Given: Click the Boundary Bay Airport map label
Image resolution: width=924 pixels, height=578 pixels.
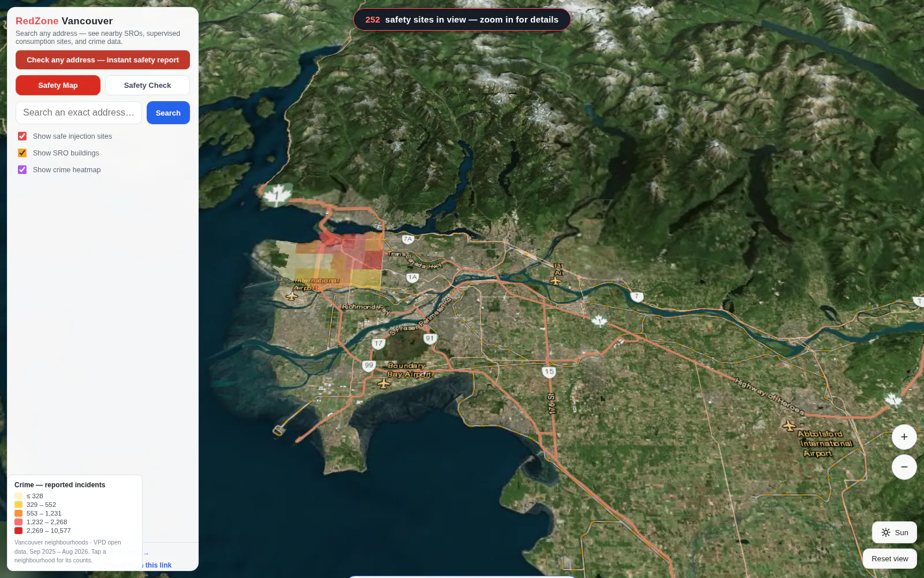Looking at the screenshot, I should click(x=409, y=370).
